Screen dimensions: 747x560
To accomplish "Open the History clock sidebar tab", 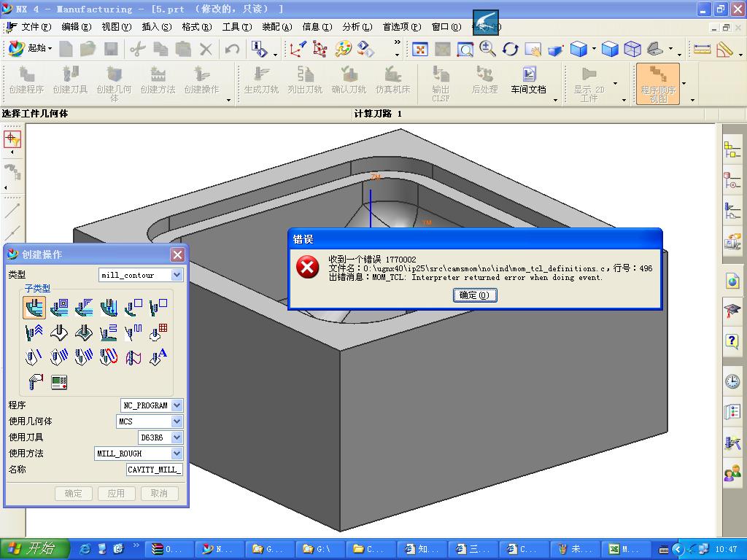I will 732,381.
